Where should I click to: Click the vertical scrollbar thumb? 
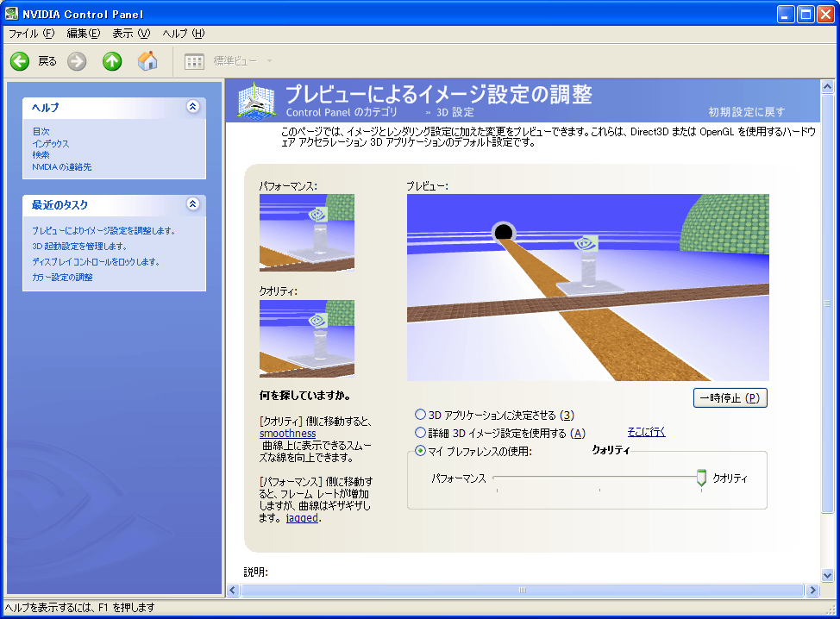coord(828,303)
